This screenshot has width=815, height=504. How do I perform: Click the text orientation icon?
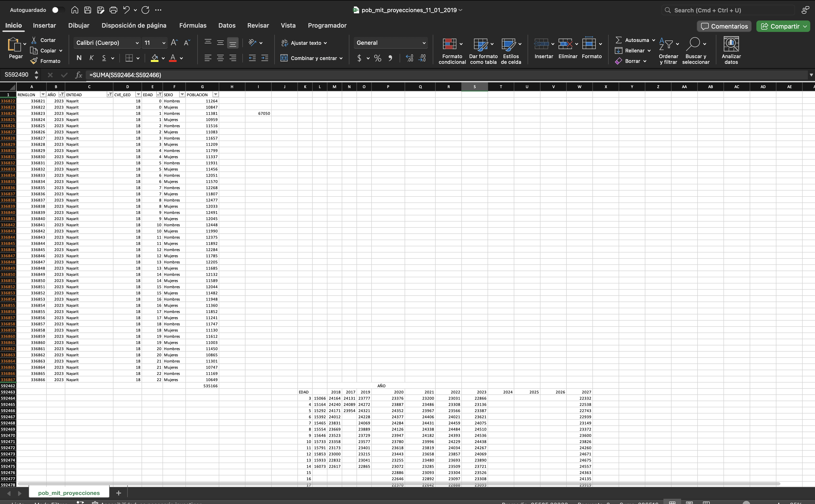pyautogui.click(x=252, y=43)
